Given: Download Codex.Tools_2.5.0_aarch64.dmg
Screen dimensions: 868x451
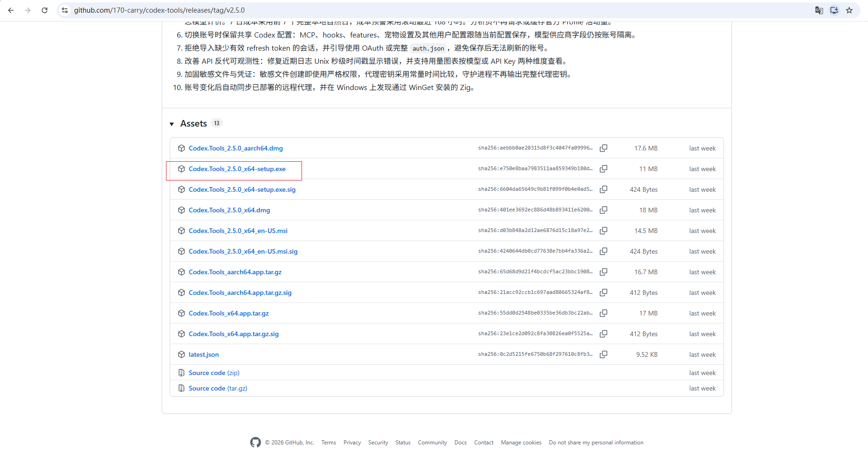Looking at the screenshot, I should pyautogui.click(x=235, y=148).
